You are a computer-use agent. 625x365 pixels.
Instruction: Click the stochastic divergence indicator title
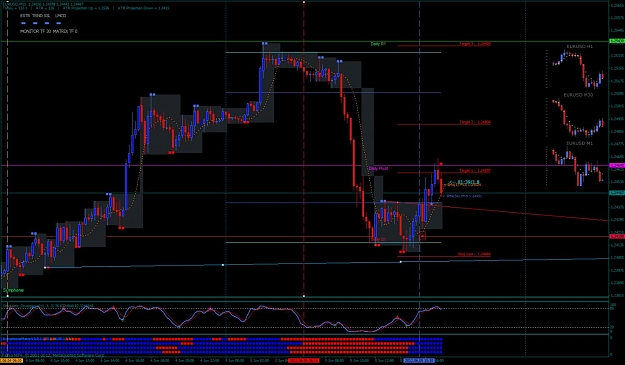[x=48, y=306]
